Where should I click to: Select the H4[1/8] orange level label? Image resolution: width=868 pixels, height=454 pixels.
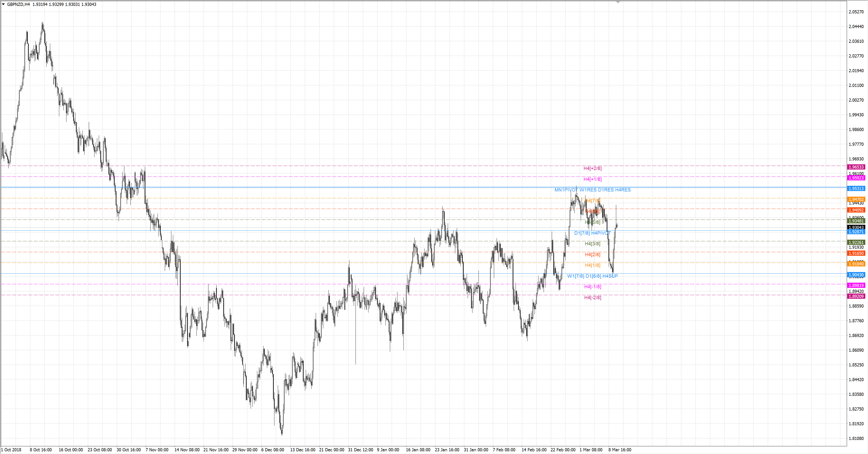(592, 265)
